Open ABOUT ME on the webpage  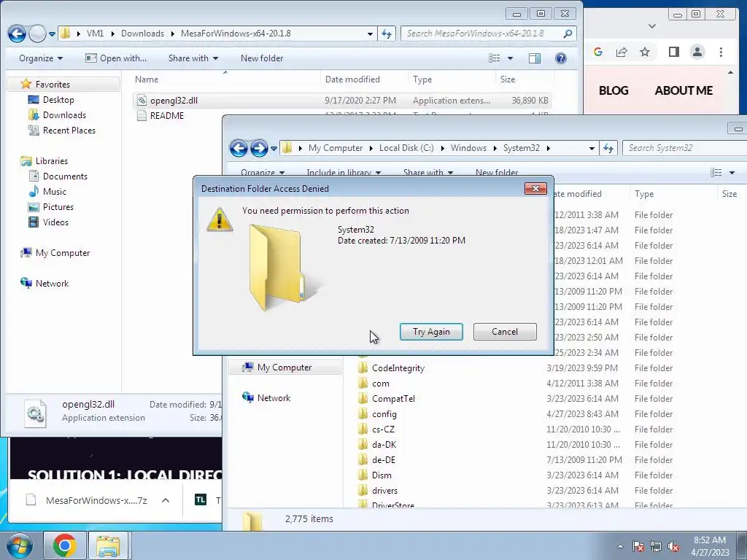pyautogui.click(x=684, y=90)
